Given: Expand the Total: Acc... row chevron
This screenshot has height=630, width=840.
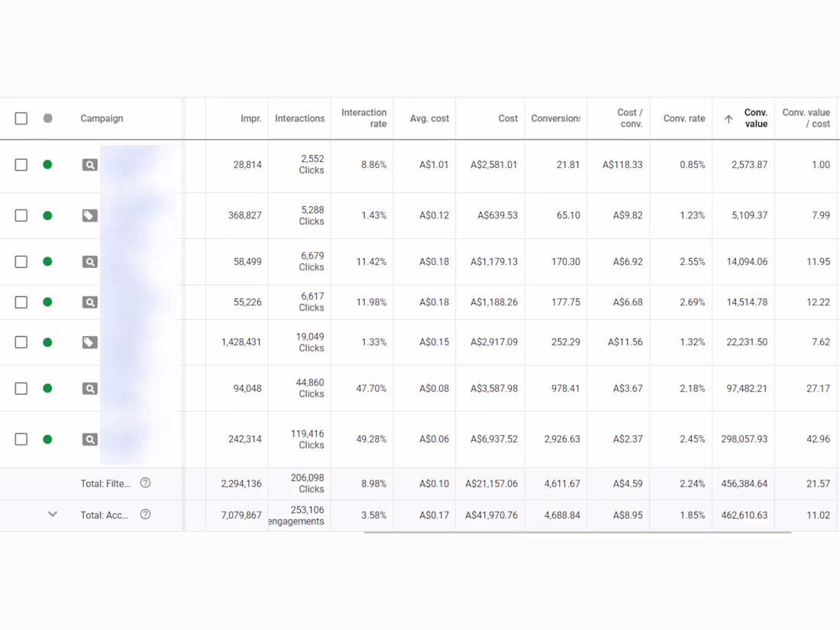Looking at the screenshot, I should [x=53, y=514].
